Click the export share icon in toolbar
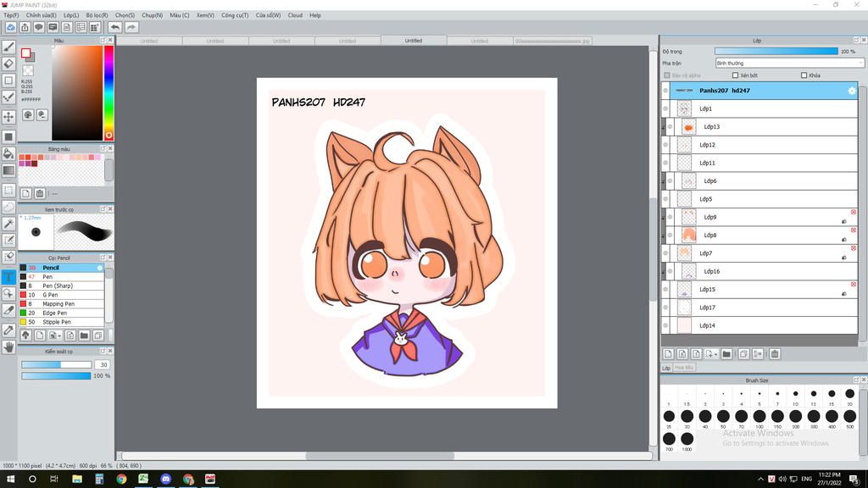Image resolution: width=868 pixels, height=488 pixels. [x=25, y=27]
